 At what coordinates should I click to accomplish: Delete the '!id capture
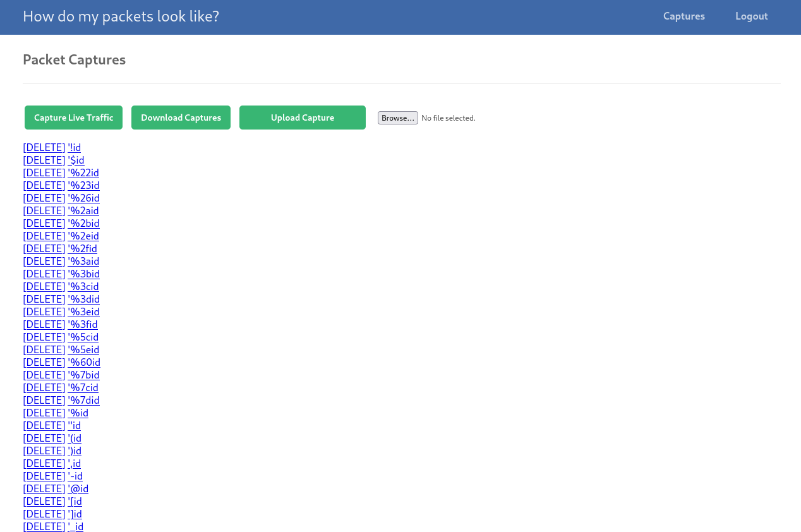pos(44,147)
